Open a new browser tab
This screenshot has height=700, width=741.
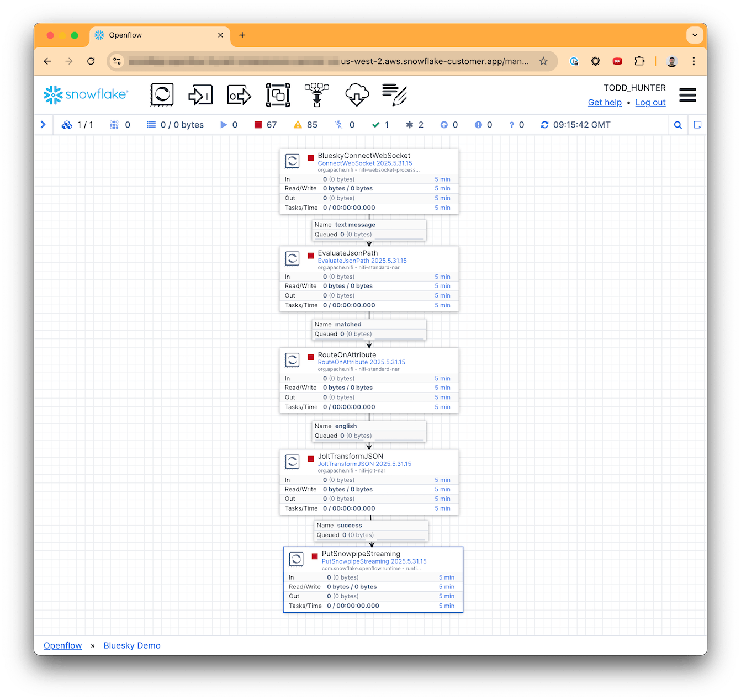click(x=242, y=35)
